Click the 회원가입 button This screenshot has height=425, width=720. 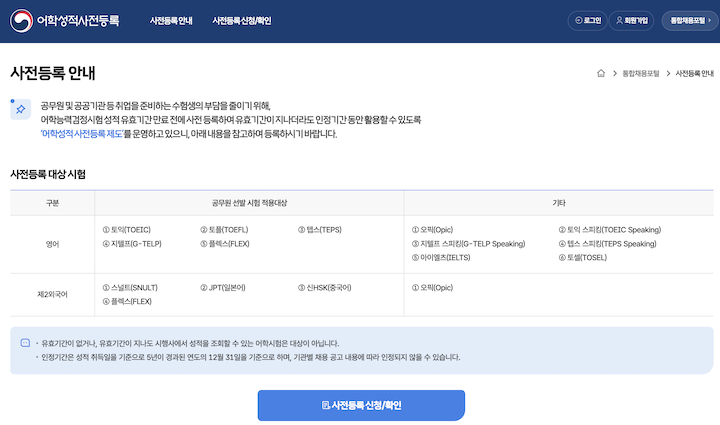(x=631, y=21)
